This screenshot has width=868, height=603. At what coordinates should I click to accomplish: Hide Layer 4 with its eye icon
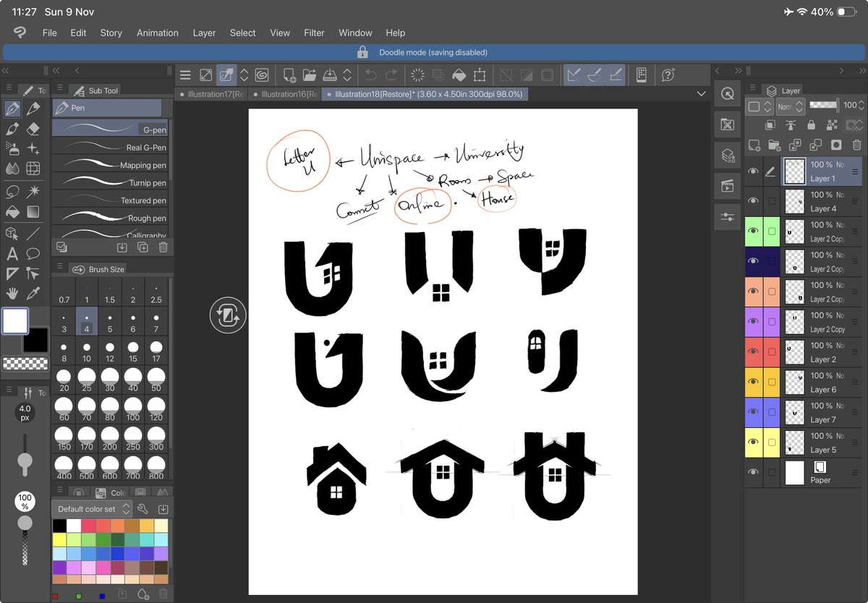click(x=753, y=202)
